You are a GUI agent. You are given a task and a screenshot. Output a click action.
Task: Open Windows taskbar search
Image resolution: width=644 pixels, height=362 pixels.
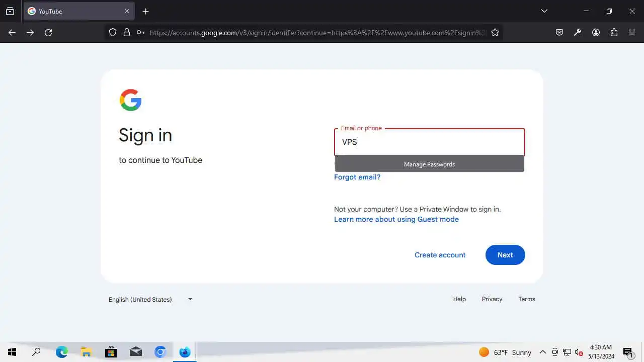36,352
